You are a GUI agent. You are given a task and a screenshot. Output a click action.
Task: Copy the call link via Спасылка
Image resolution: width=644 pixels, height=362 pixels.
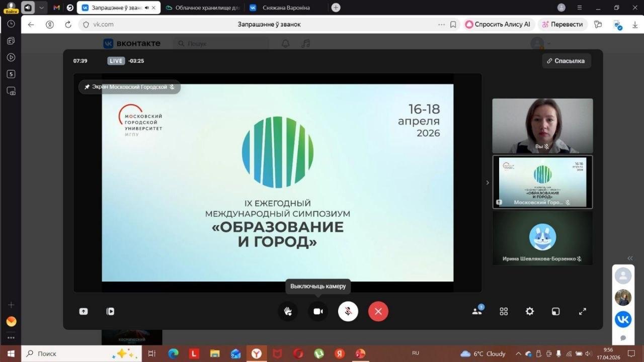click(566, 61)
